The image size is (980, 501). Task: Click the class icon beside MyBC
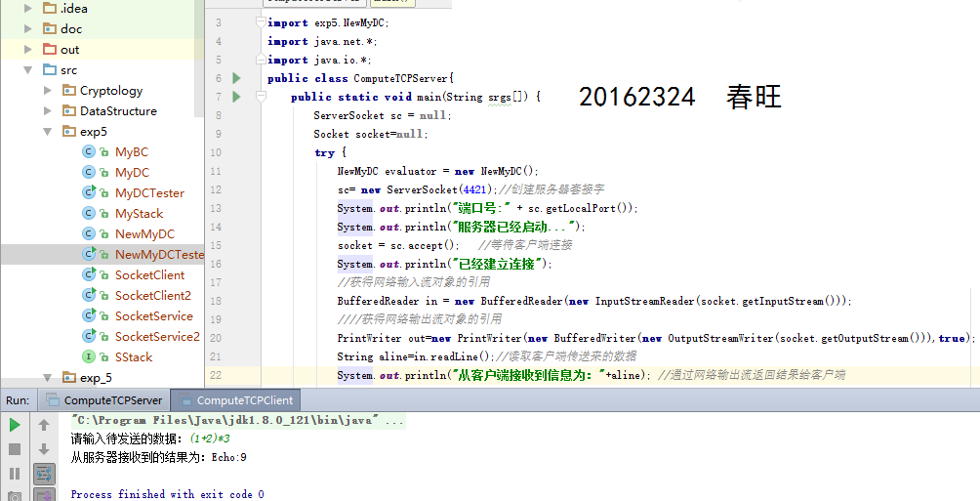click(89, 152)
